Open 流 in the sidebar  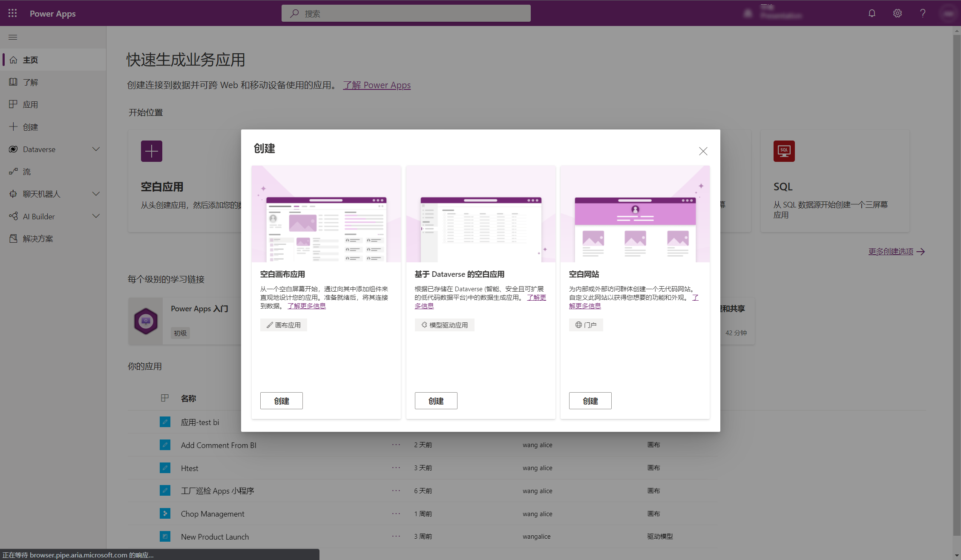pos(53,172)
